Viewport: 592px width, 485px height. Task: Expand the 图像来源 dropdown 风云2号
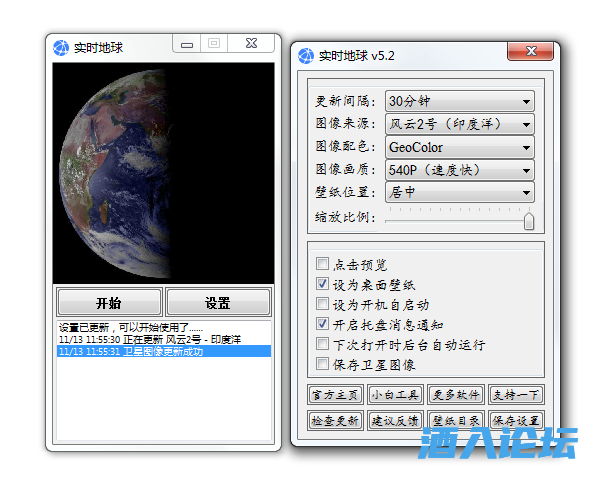coord(459,124)
